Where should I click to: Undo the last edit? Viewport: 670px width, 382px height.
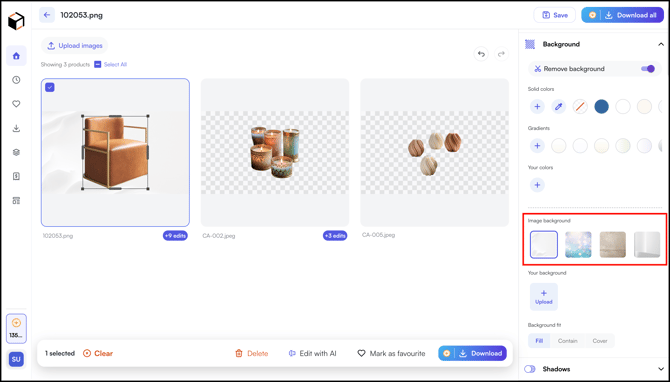(481, 54)
